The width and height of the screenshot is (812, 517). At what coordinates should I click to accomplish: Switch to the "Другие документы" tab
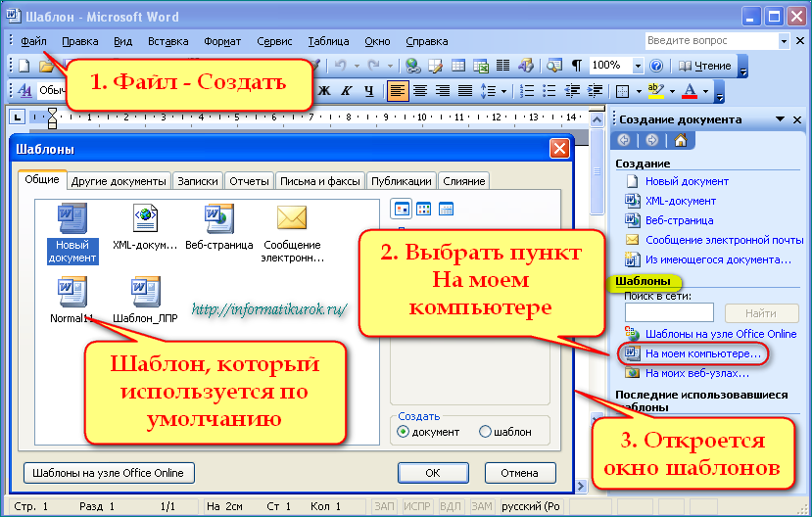(x=119, y=181)
